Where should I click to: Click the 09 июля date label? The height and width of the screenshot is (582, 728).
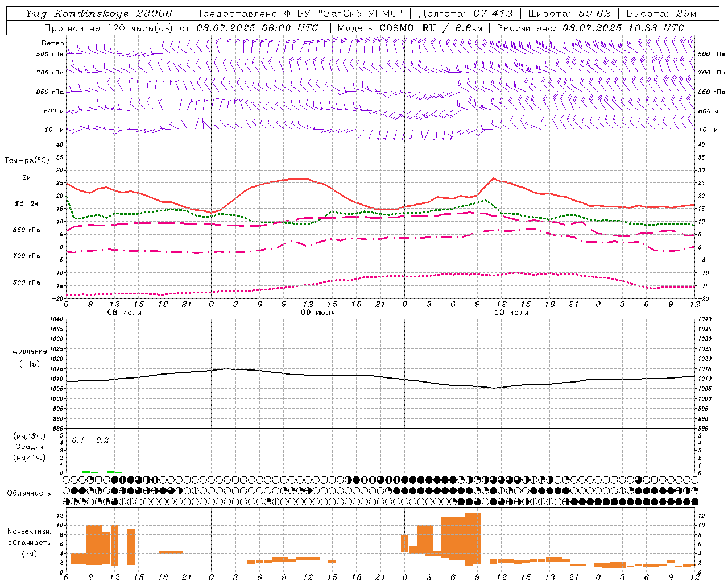pyautogui.click(x=318, y=313)
